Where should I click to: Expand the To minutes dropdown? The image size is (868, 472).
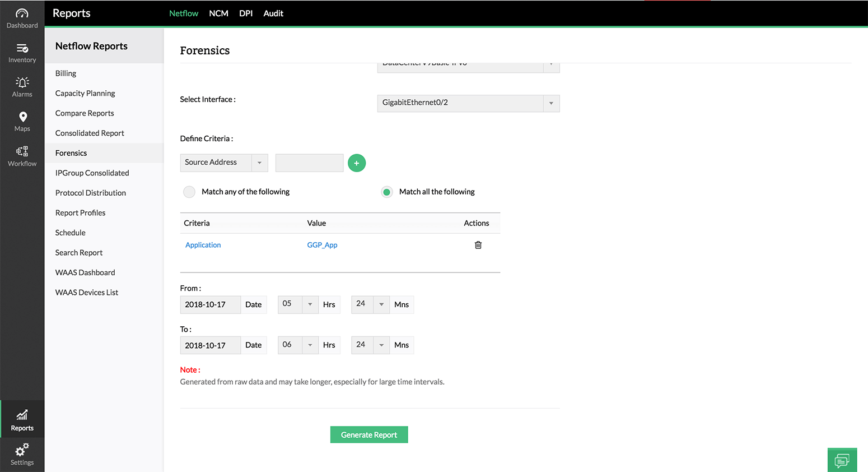[381, 345]
